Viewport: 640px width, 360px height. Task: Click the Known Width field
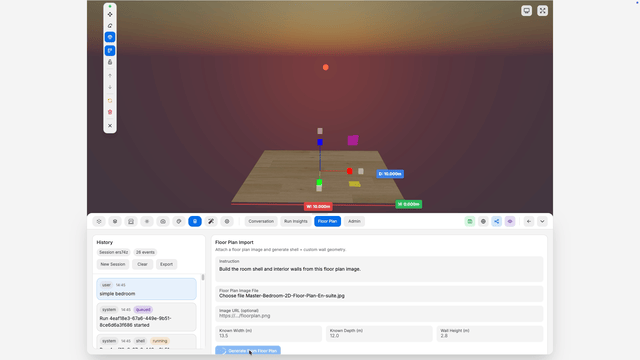[x=268, y=333]
